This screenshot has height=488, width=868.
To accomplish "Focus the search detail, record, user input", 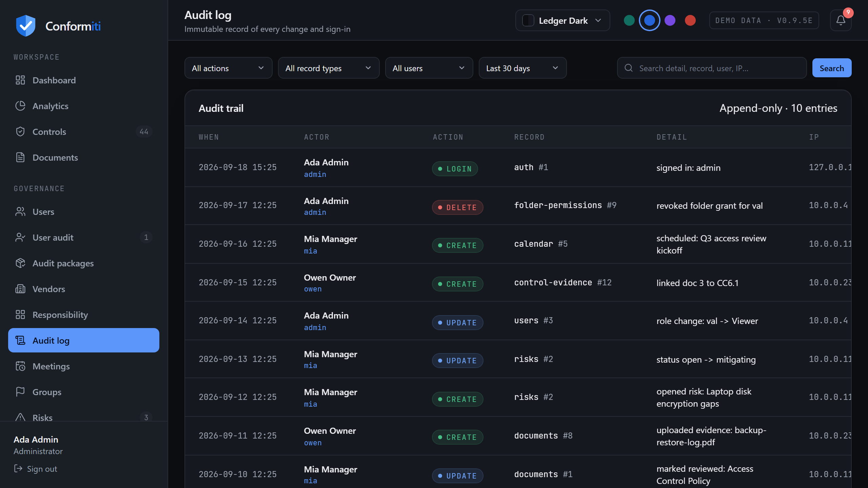I will click(x=712, y=68).
